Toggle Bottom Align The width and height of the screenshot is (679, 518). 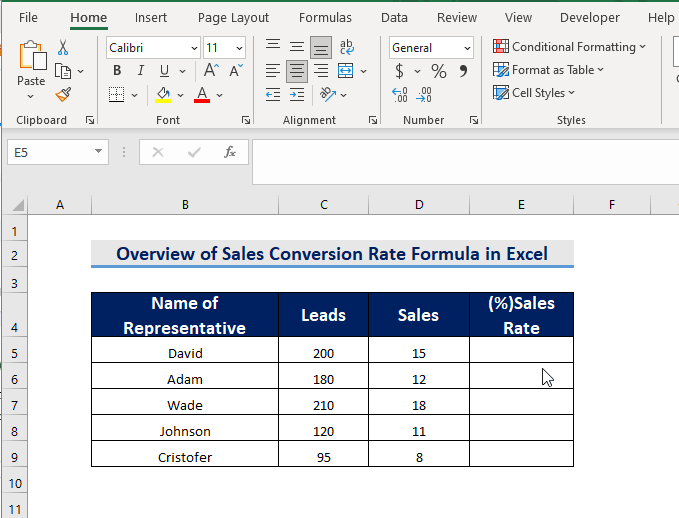pyautogui.click(x=321, y=47)
